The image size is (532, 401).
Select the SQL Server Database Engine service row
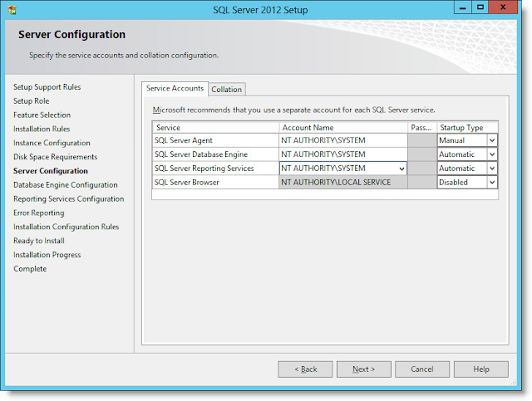(x=216, y=154)
